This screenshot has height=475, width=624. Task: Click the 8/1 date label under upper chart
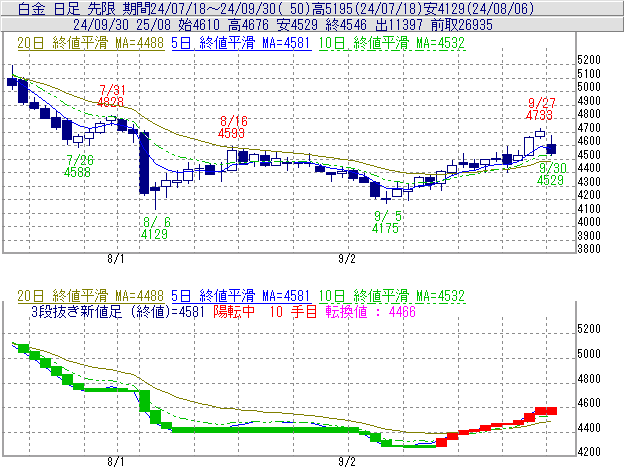click(x=115, y=259)
